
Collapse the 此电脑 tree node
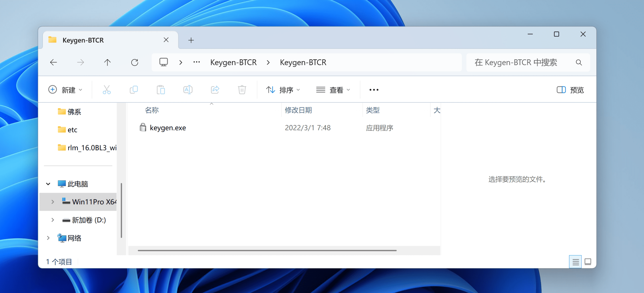[x=48, y=184]
